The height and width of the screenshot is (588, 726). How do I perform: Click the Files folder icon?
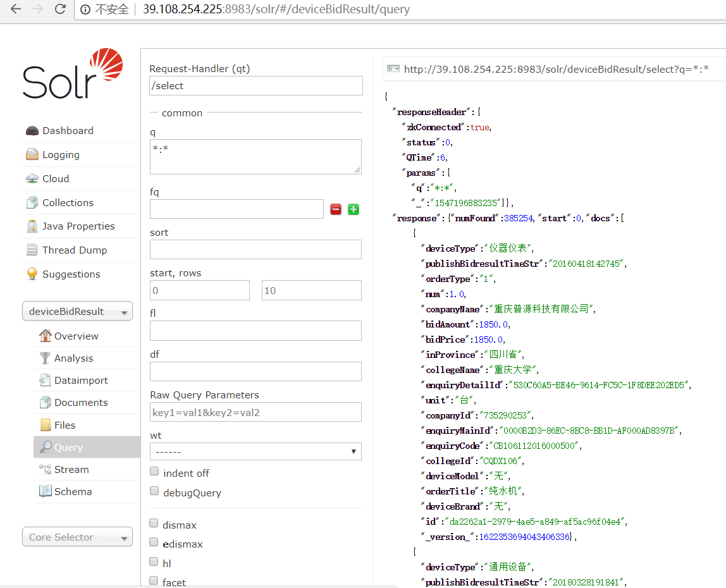point(46,425)
